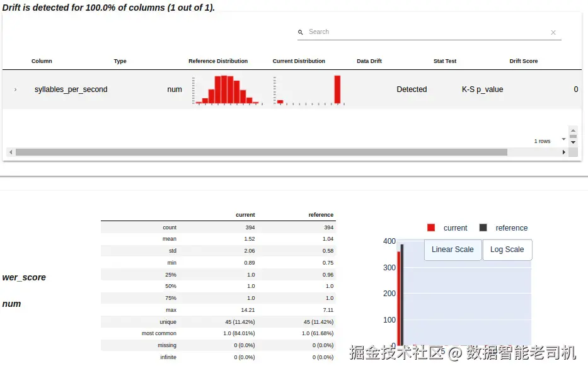Viewport: 588px width, 373px height.
Task: Click the 'K-S p_value' stat test cell
Action: pos(482,89)
